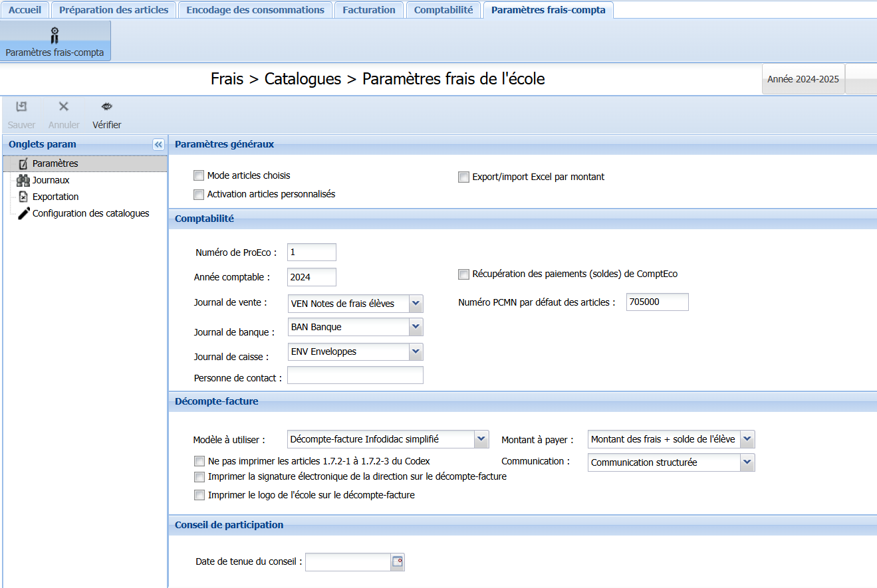The image size is (877, 588).
Task: Open the Modèle à utiliser dropdown
Action: [481, 439]
